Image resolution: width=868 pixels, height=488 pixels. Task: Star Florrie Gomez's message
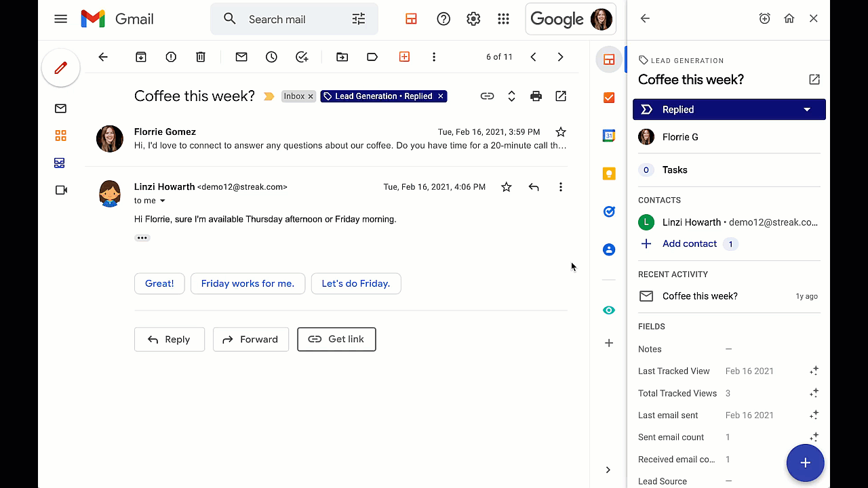[x=560, y=131]
